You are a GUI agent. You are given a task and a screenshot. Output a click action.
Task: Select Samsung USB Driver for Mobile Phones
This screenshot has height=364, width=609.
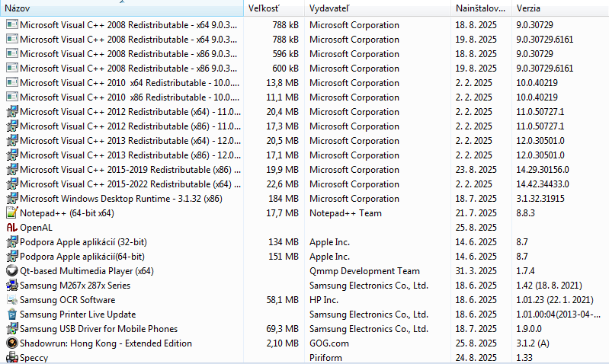pos(98,329)
